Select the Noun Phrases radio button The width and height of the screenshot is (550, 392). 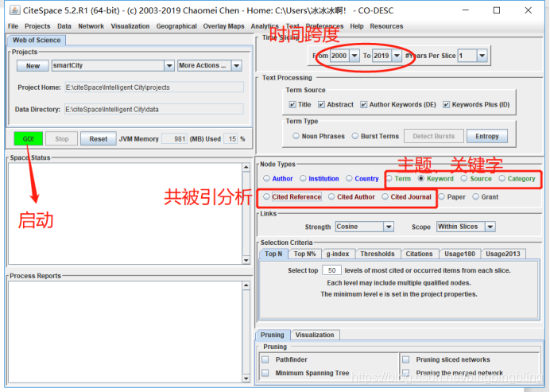pyautogui.click(x=296, y=136)
